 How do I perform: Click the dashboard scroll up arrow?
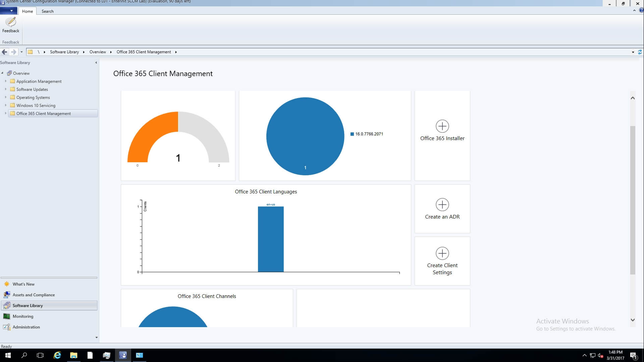[x=633, y=98]
